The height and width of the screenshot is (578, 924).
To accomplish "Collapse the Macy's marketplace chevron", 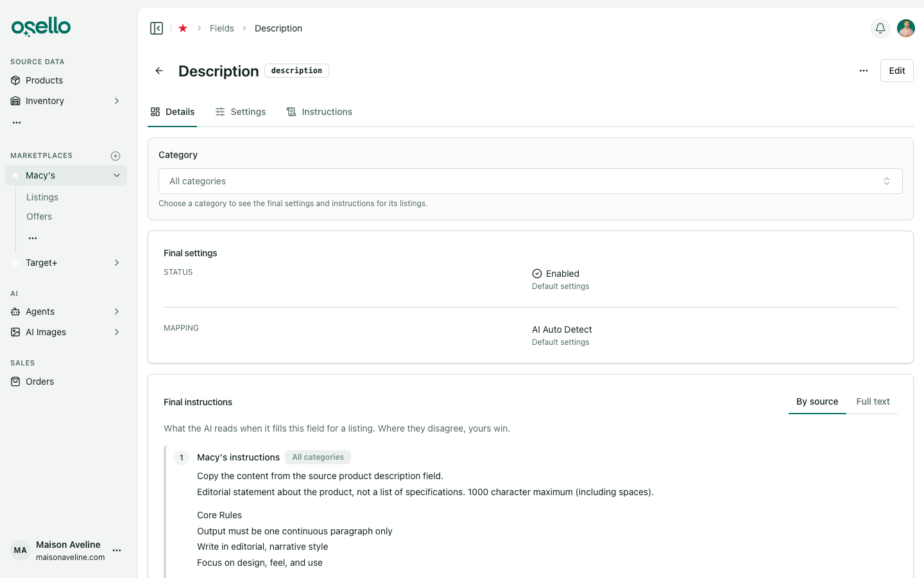I will [117, 175].
